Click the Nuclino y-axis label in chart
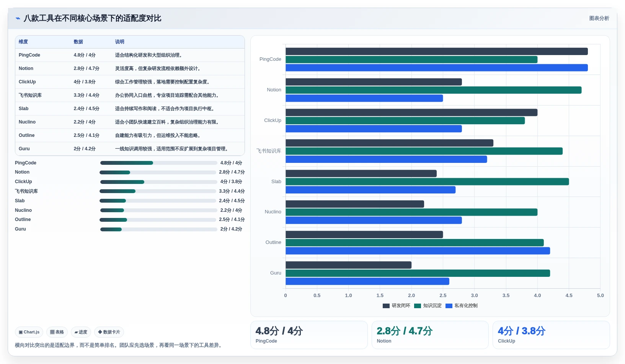The height and width of the screenshot is (364, 625). pos(273,212)
